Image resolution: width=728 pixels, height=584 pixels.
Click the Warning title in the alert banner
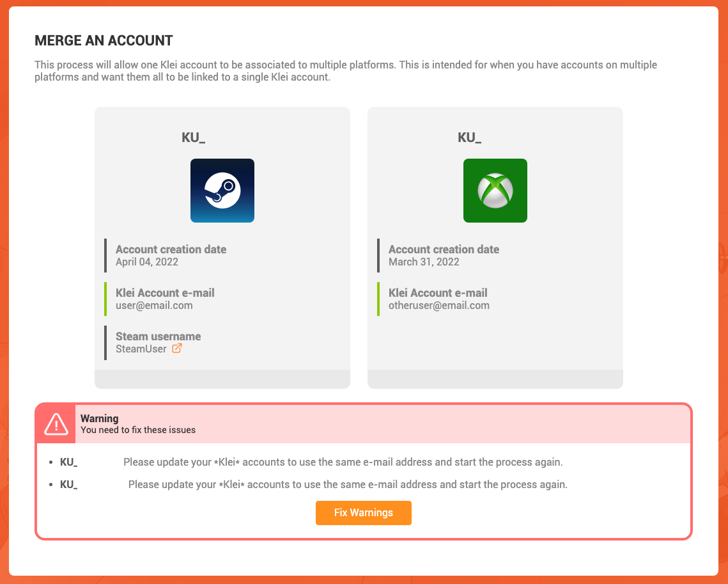[x=99, y=418]
